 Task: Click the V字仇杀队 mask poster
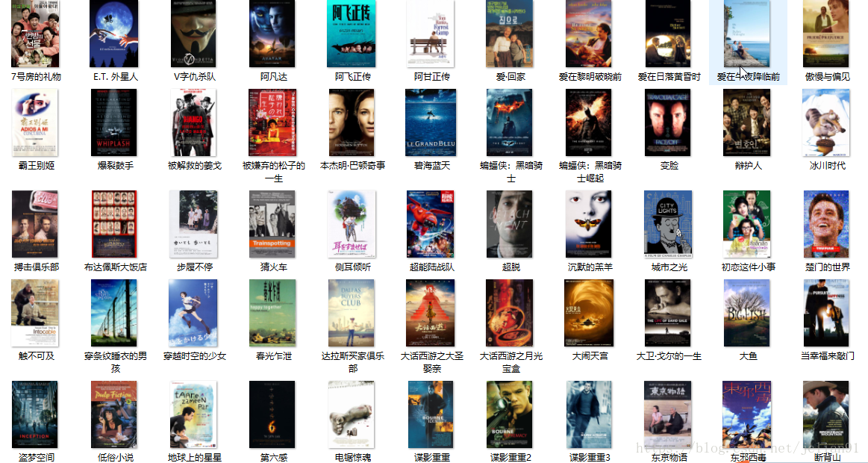(x=193, y=33)
